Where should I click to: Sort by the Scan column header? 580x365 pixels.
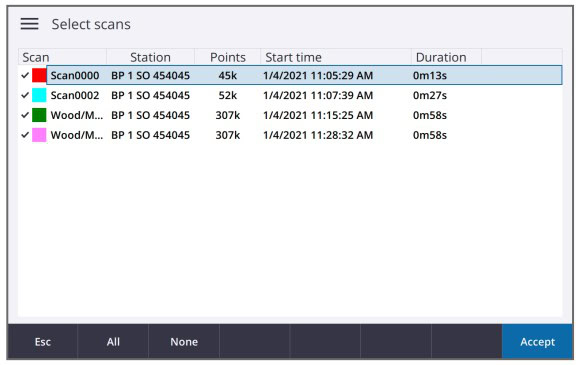63,57
